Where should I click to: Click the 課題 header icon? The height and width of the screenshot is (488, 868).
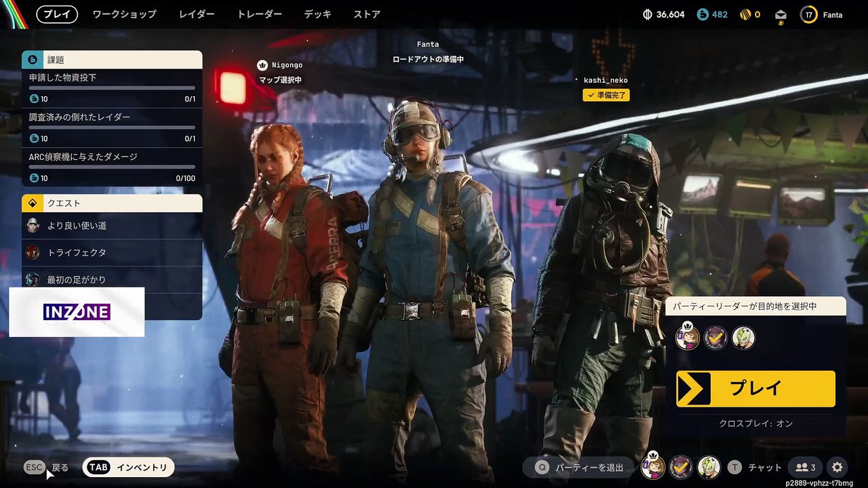coord(33,60)
